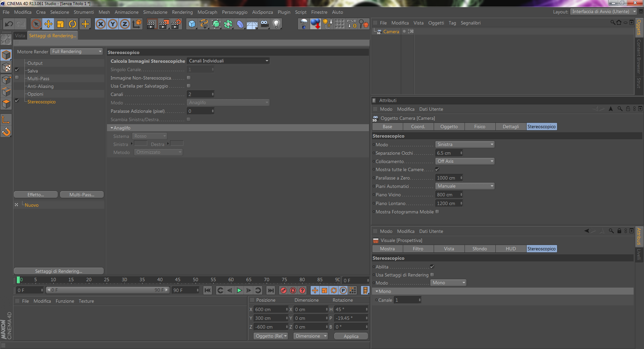The width and height of the screenshot is (644, 349).
Task: Click the Camera object icon in object list
Action: [x=379, y=32]
